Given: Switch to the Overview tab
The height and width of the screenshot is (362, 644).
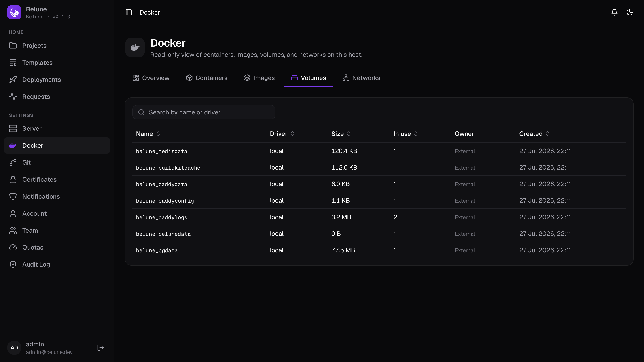Looking at the screenshot, I should click(151, 78).
